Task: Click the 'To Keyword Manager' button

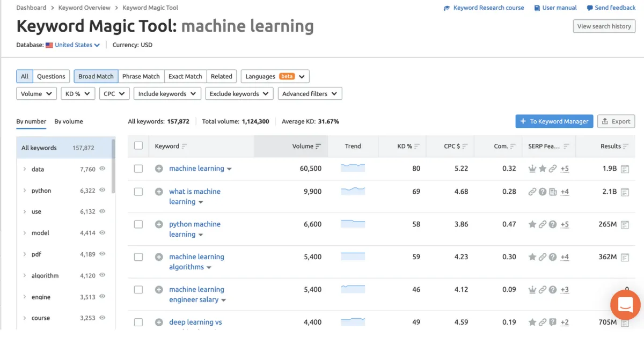Action: coord(554,121)
